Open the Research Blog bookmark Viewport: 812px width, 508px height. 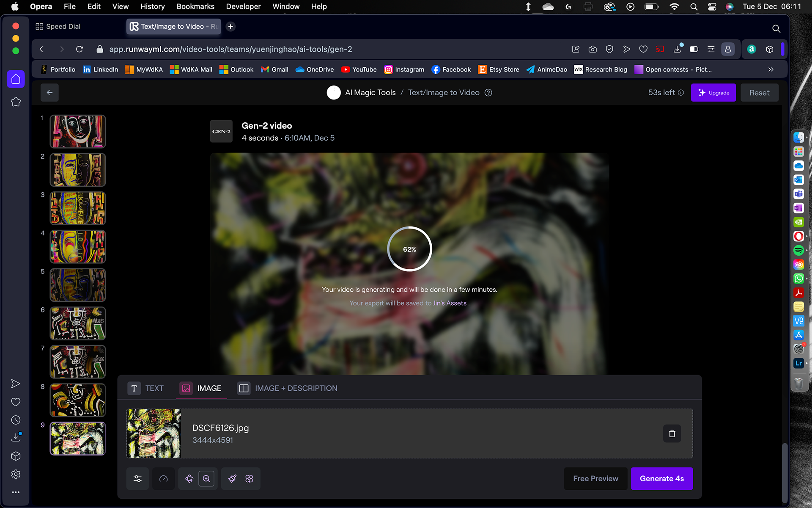(601, 69)
